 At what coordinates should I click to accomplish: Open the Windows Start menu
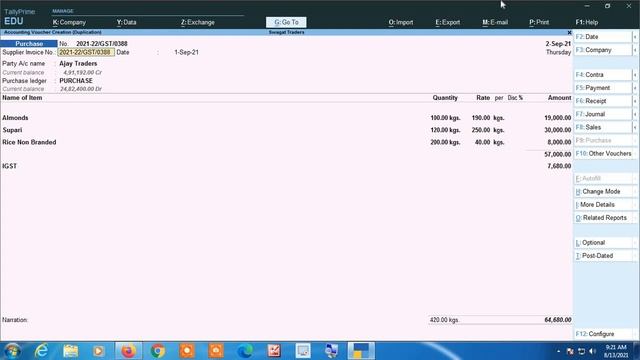12,351
